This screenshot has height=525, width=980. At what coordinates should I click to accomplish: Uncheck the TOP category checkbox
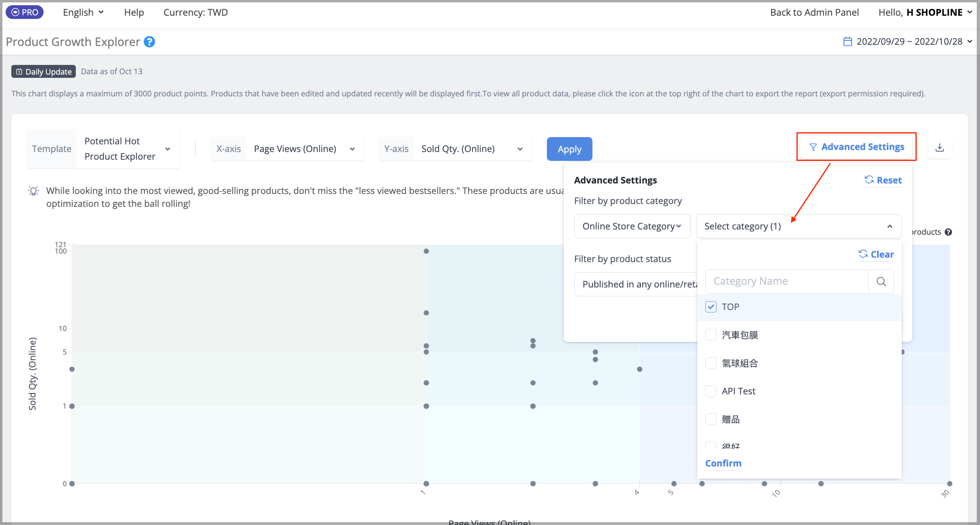coord(711,307)
